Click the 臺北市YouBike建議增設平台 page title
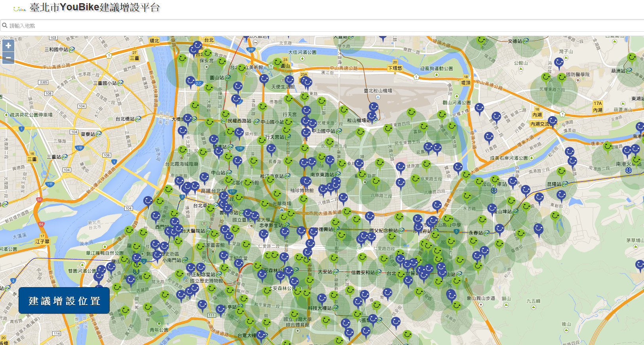644x345 pixels. pyautogui.click(x=95, y=8)
